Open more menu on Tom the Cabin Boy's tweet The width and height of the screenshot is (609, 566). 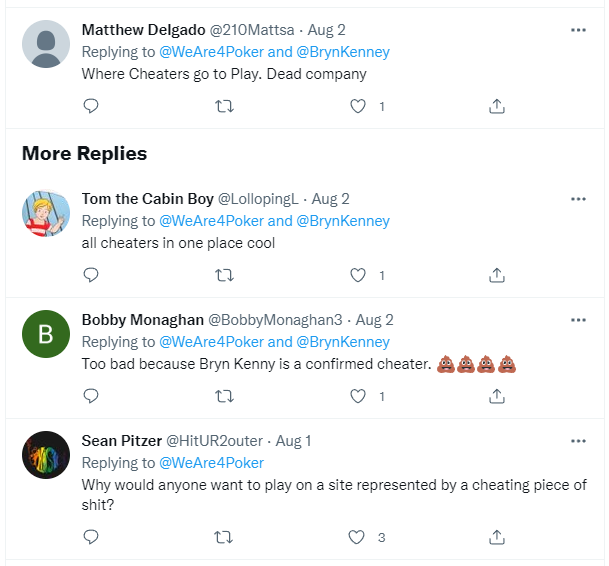point(578,199)
